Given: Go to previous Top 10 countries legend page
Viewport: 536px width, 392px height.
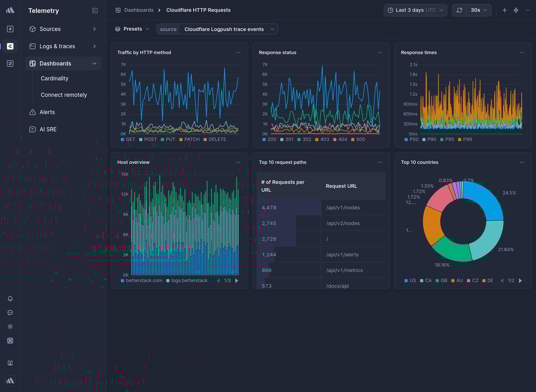Looking at the screenshot, I should (x=502, y=280).
